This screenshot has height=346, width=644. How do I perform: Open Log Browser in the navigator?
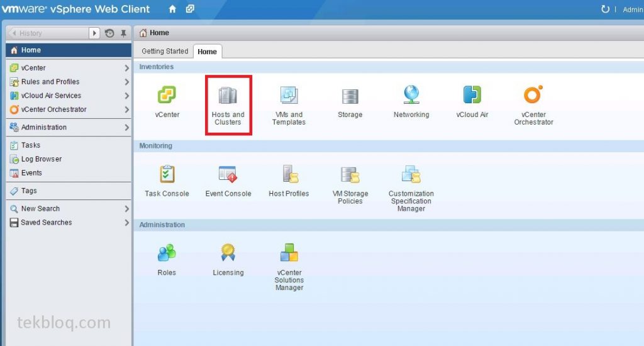(69, 159)
